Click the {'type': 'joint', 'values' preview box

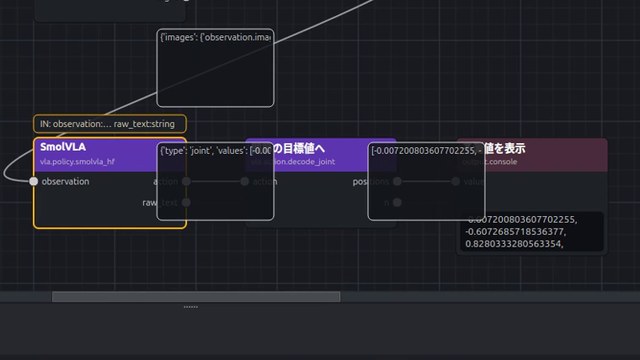[x=215, y=181]
